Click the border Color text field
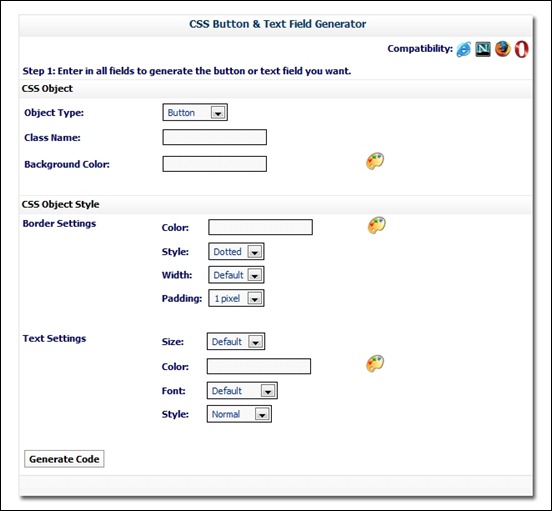The image size is (552, 511). tap(260, 227)
